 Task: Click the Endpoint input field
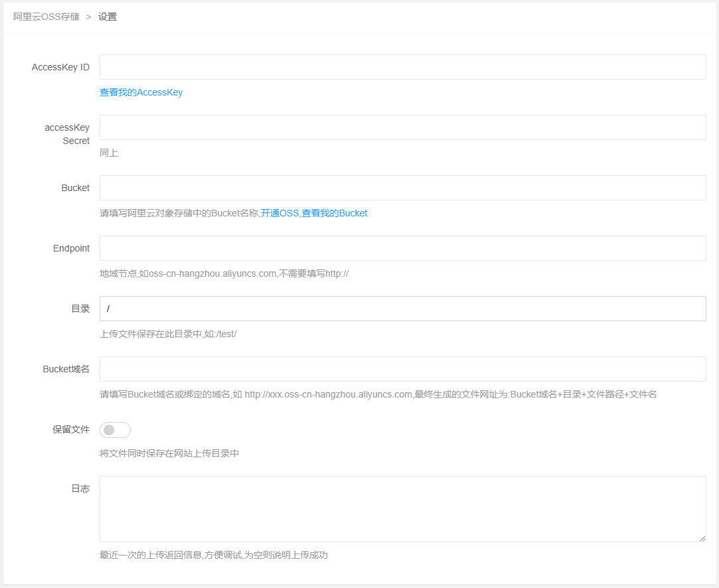(x=402, y=248)
